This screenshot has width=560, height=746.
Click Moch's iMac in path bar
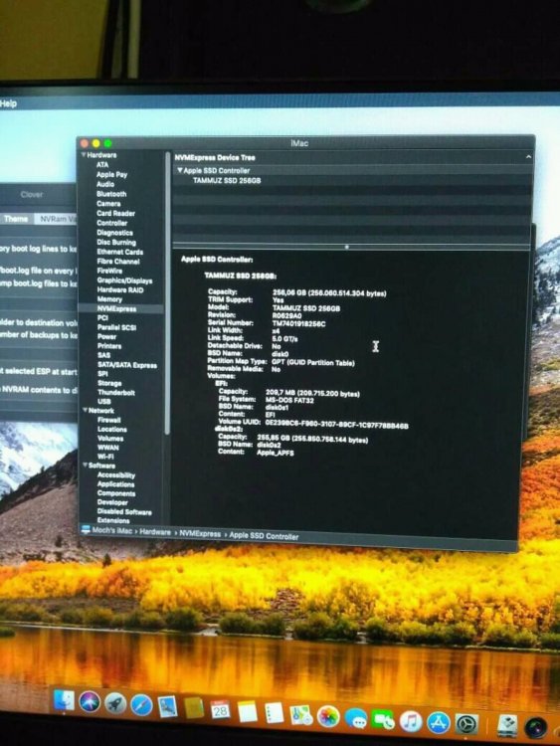point(111,530)
